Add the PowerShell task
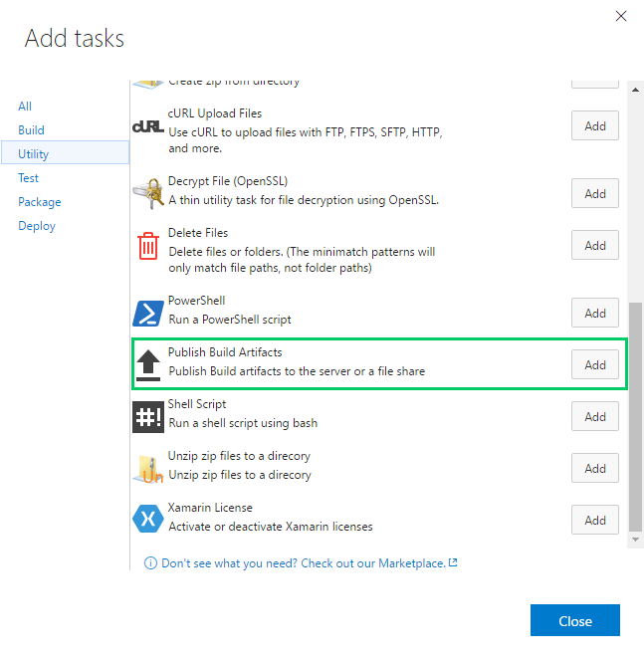This screenshot has width=644, height=661. click(x=595, y=313)
